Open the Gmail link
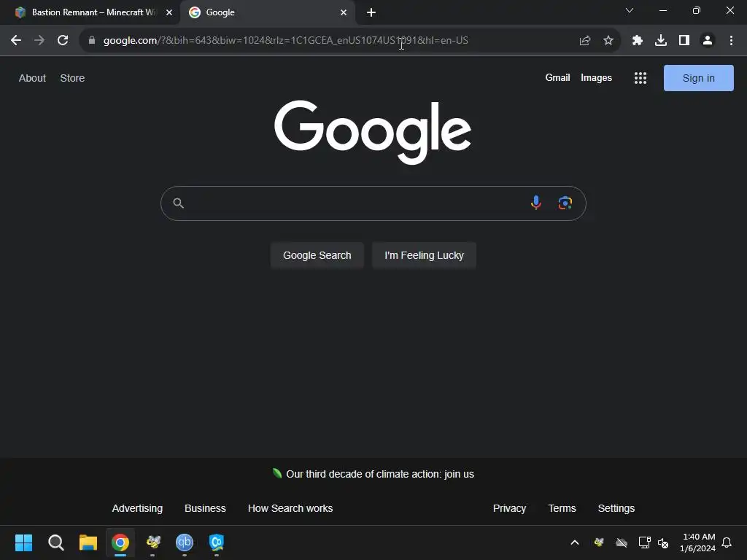 557,77
